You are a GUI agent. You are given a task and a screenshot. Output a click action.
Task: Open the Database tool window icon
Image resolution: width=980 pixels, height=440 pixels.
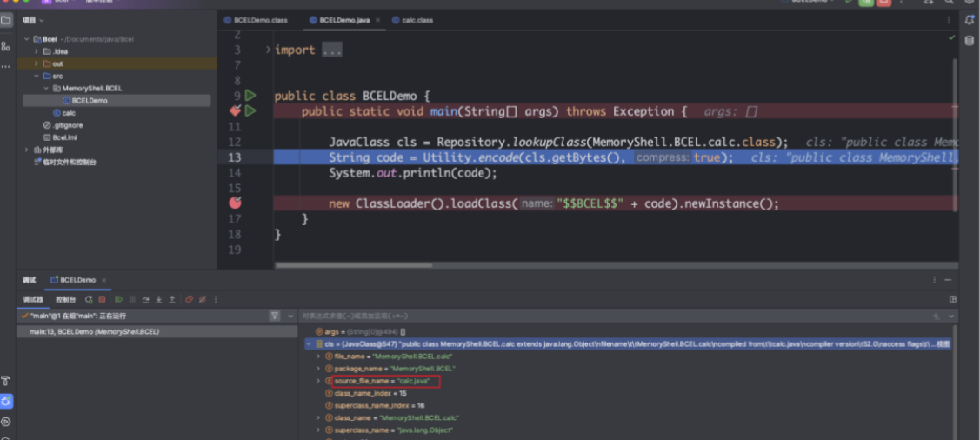coord(968,41)
